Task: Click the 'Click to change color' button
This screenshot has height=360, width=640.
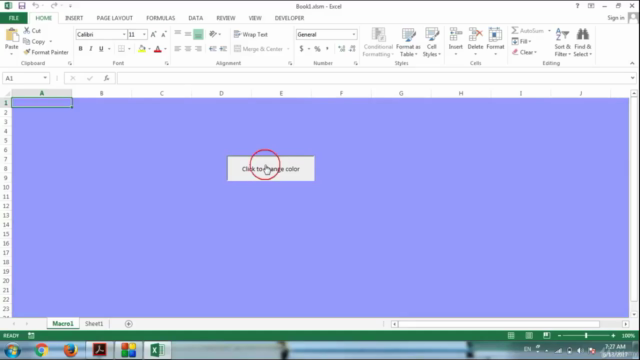Action: tap(271, 169)
